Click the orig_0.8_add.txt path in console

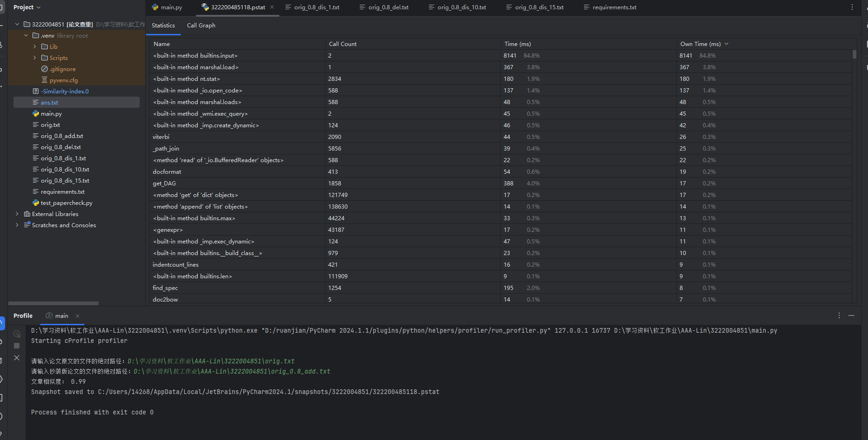pos(232,371)
